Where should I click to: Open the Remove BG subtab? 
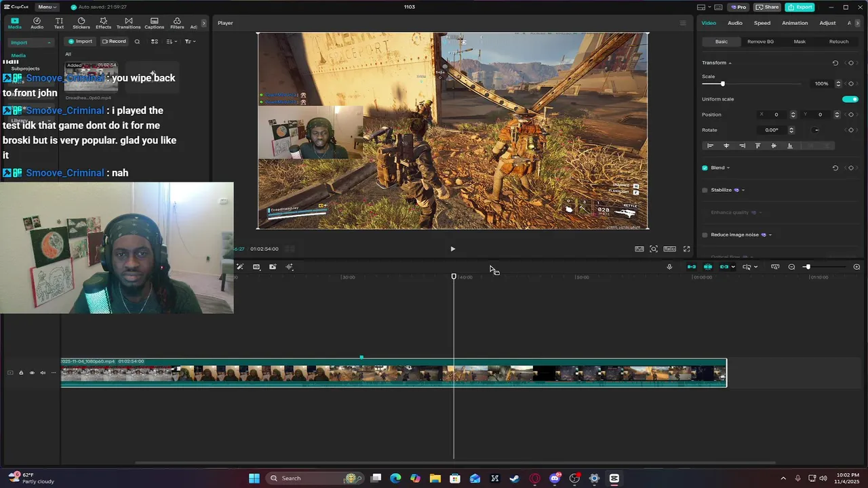(x=760, y=41)
